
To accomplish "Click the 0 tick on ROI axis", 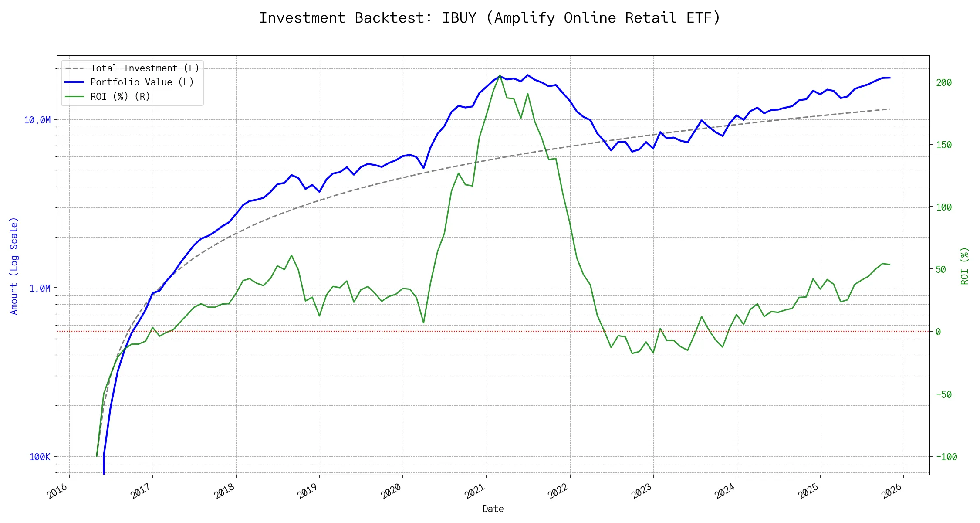I will 938,332.
